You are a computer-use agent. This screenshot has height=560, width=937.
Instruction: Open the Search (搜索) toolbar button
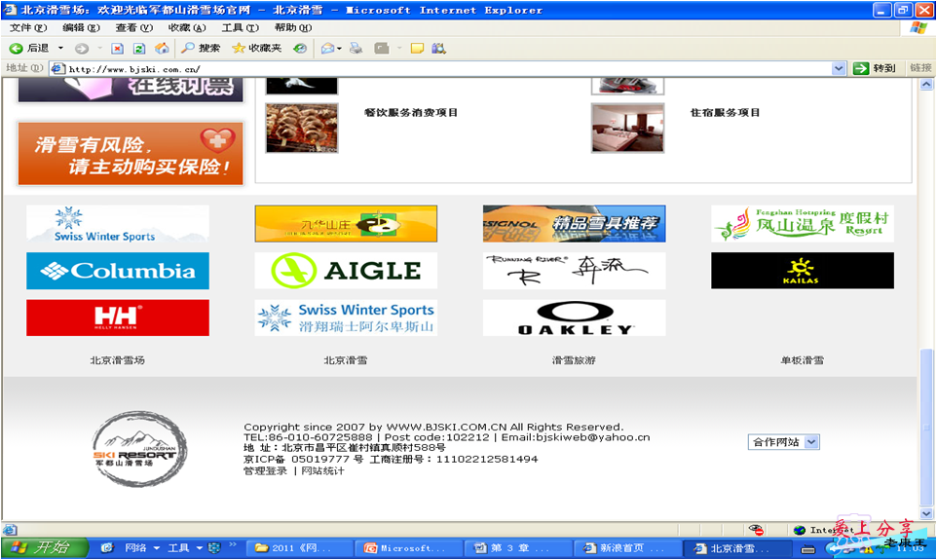click(202, 49)
